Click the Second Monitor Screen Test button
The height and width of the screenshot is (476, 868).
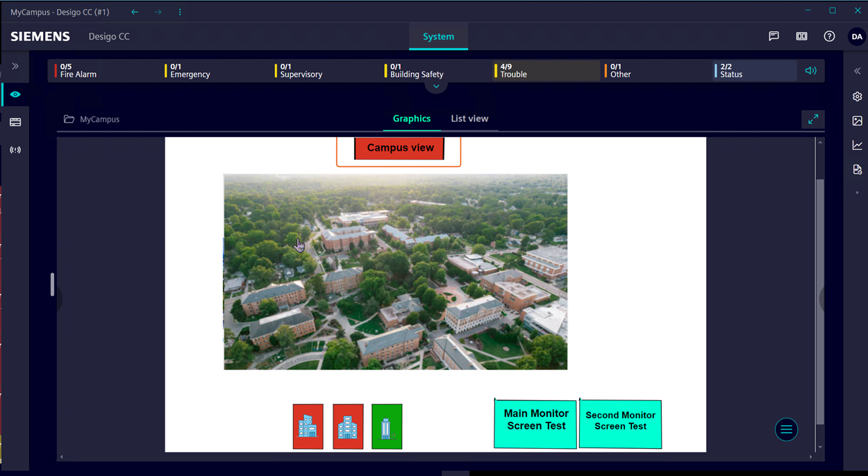click(620, 424)
